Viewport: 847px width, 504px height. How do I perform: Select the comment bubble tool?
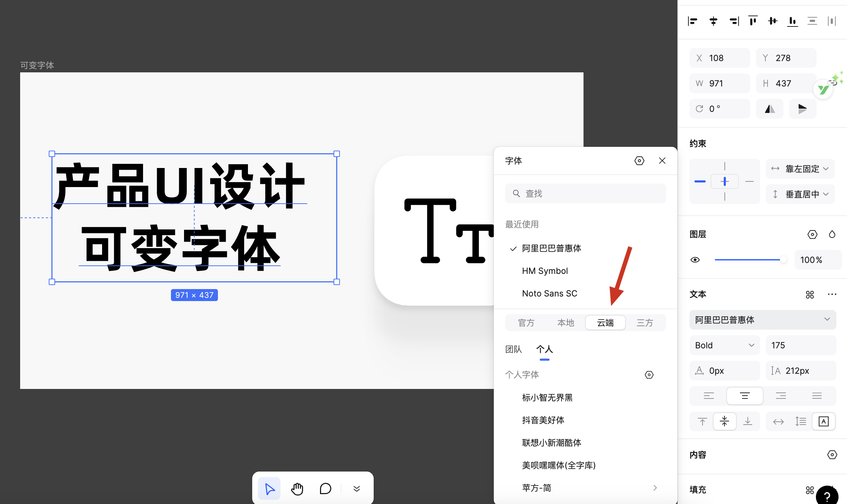point(325,489)
